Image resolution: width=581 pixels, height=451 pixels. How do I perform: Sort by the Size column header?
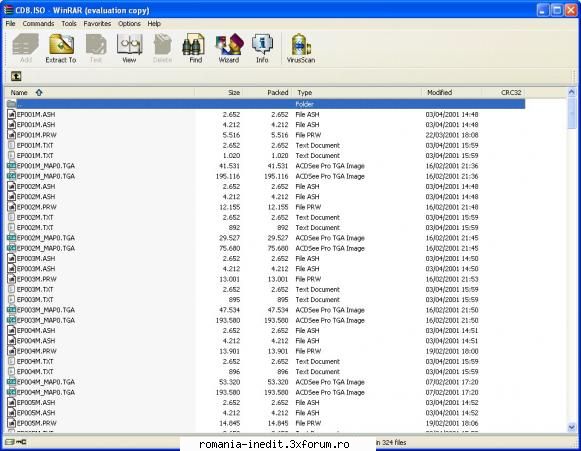219,93
